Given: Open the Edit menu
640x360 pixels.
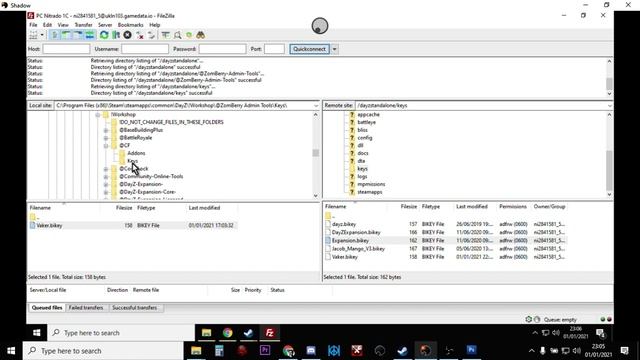Looking at the screenshot, I should click(47, 25).
